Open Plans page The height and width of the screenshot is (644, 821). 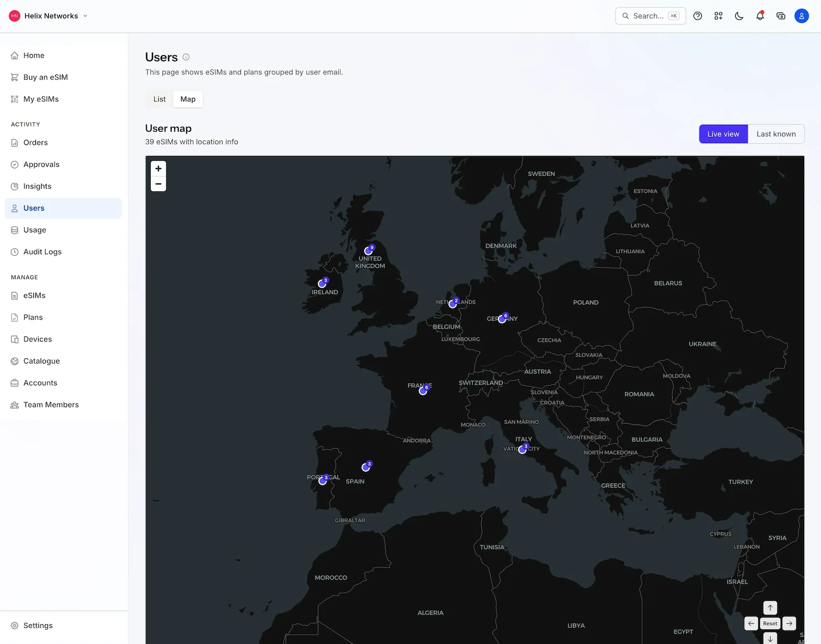[x=63, y=317]
